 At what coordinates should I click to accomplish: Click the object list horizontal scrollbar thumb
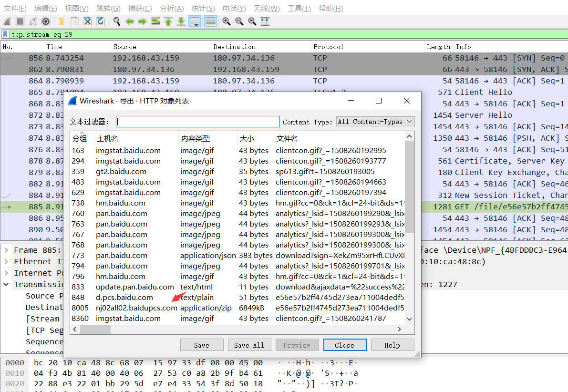[95, 330]
